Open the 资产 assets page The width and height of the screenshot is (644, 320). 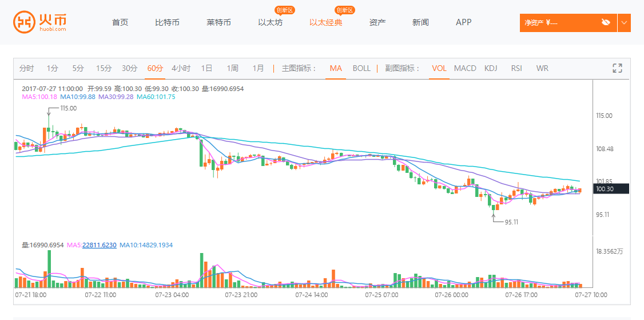[377, 22]
